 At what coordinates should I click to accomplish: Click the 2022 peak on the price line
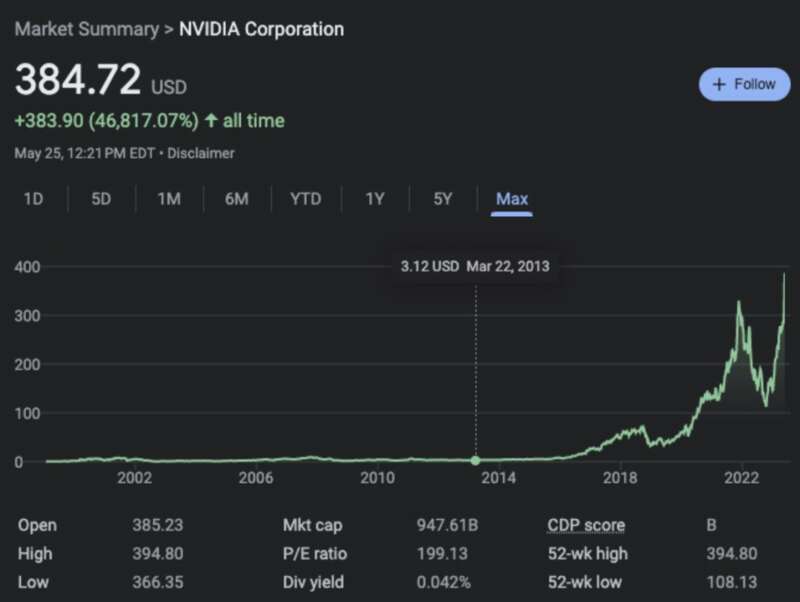(739, 303)
